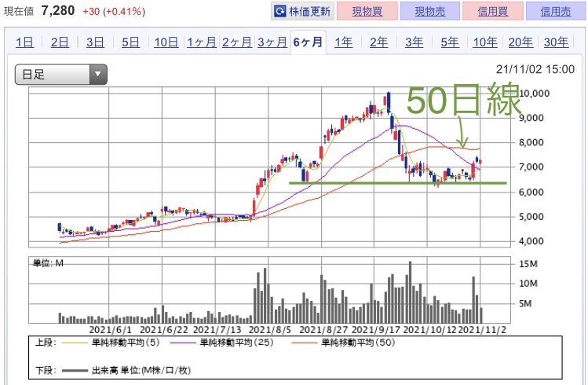
Task: Click the 信用買 button
Action: click(x=492, y=11)
